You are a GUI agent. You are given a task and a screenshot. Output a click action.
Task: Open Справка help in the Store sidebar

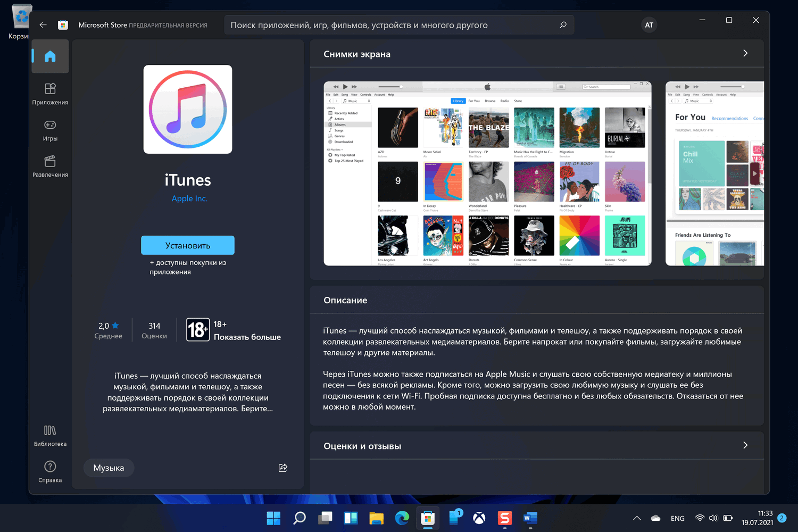point(50,471)
